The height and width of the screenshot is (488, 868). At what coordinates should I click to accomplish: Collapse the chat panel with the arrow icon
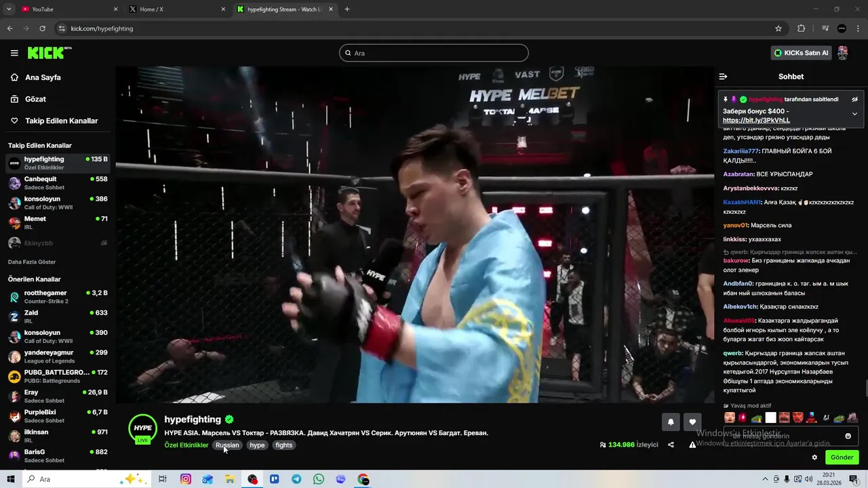tap(723, 77)
